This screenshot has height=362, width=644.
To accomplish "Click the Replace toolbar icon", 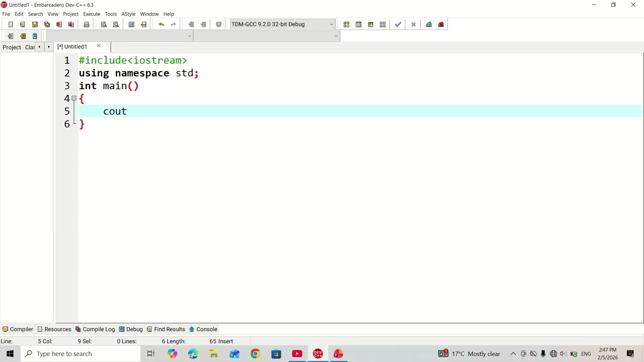I will (x=116, y=24).
